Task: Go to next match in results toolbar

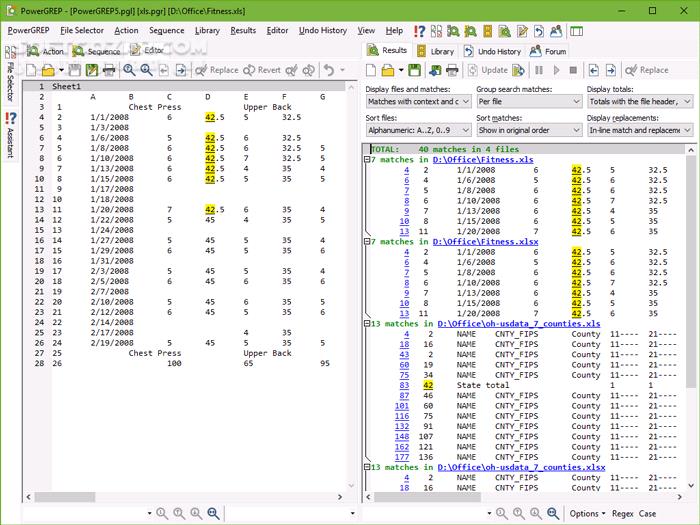Action: pyautogui.click(x=611, y=70)
